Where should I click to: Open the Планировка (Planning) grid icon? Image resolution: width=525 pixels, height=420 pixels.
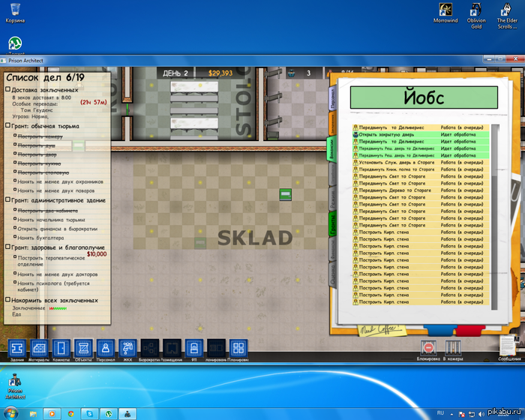point(238,349)
